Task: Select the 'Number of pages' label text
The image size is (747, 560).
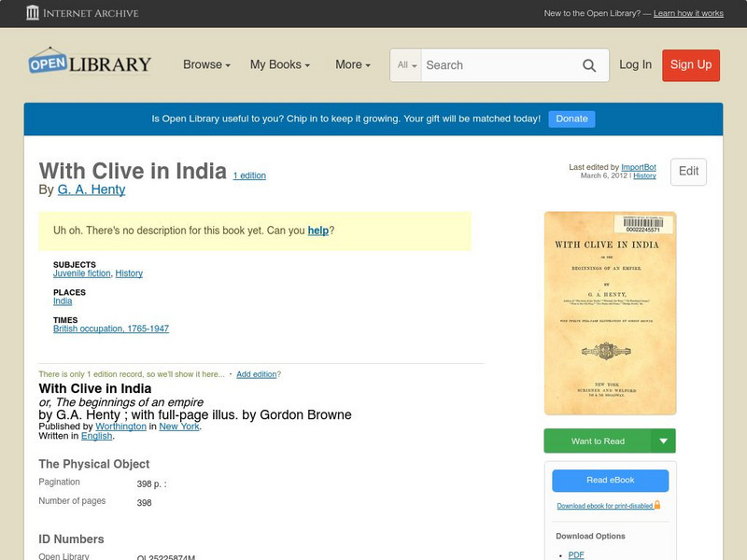Action: tap(72, 501)
